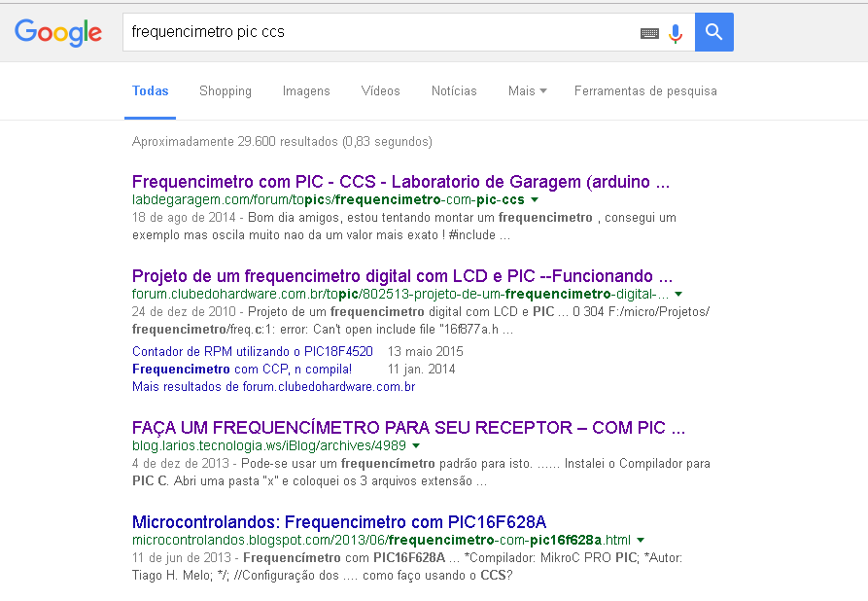868x601 pixels.
Task: Click the blue search magnifier button
Action: click(x=714, y=32)
